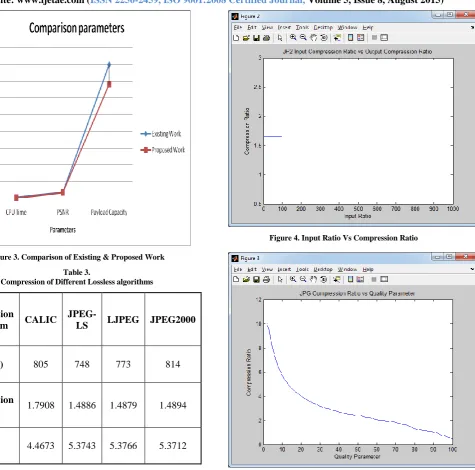This screenshot has height=470, width=475.
Task: Open Insert menu in Figure 3 window
Action: [x=284, y=269]
